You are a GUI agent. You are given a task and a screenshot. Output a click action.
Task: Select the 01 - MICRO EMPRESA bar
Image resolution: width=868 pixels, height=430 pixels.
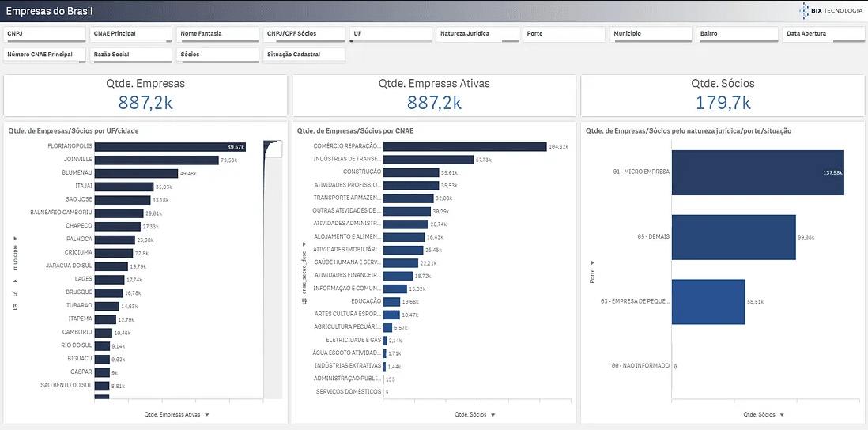757,172
